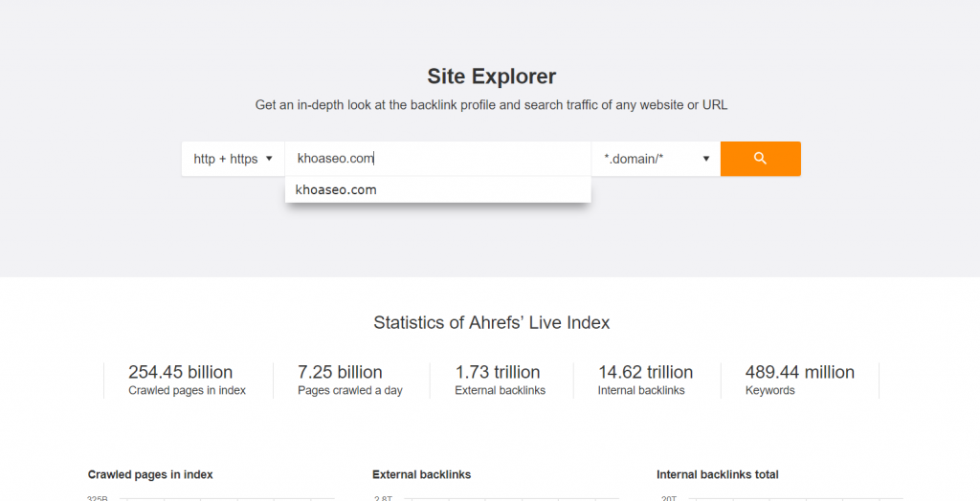Open the *.domain/* mode dropdown
This screenshot has height=501, width=980.
tap(656, 159)
